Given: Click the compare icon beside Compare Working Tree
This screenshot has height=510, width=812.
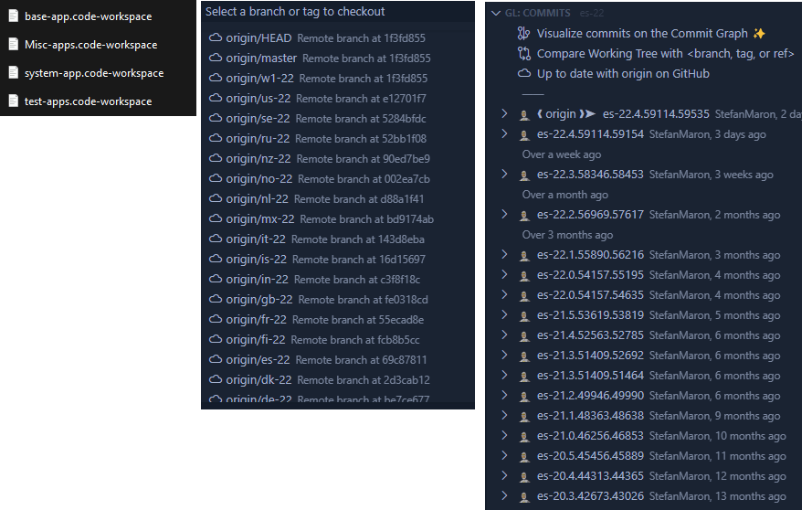Looking at the screenshot, I should click(524, 54).
